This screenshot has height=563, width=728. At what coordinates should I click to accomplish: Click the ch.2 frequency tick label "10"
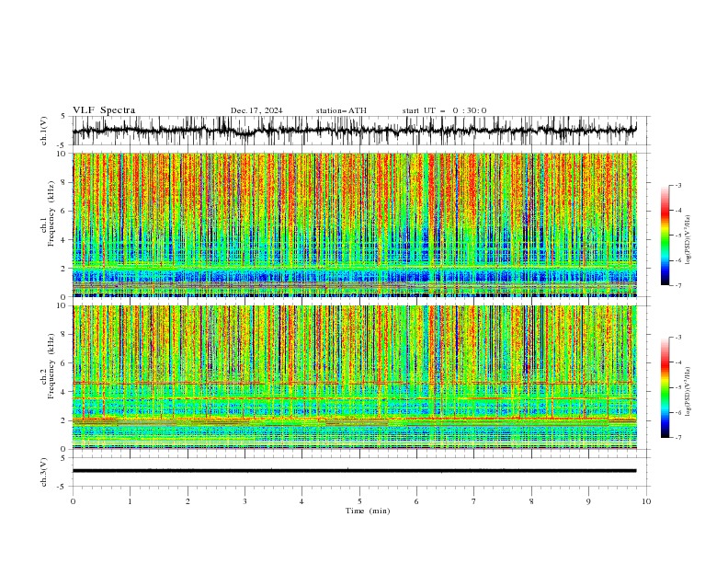pos(63,305)
